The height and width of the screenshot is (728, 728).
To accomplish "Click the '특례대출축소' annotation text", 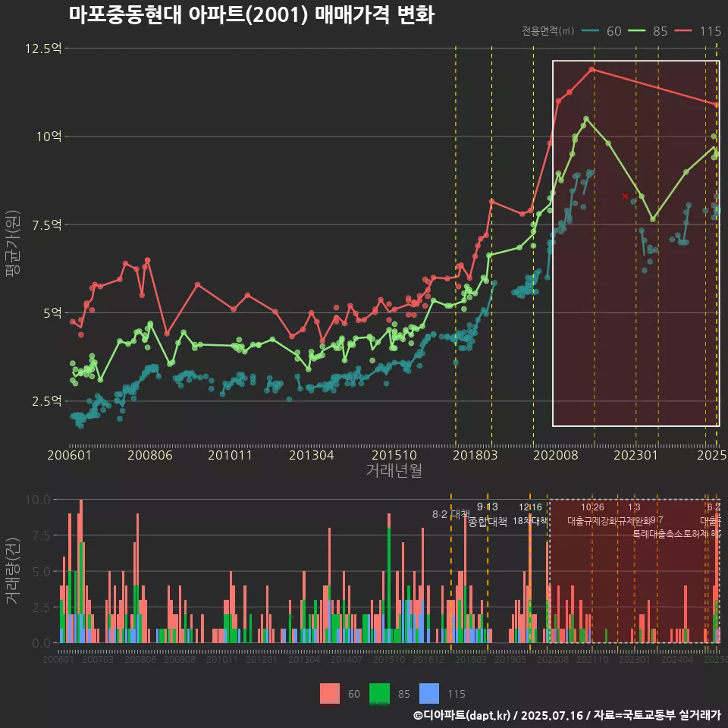I will [x=657, y=534].
